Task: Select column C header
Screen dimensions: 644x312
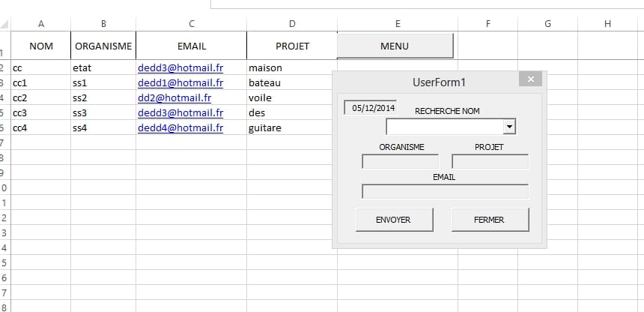Action: pyautogui.click(x=192, y=24)
